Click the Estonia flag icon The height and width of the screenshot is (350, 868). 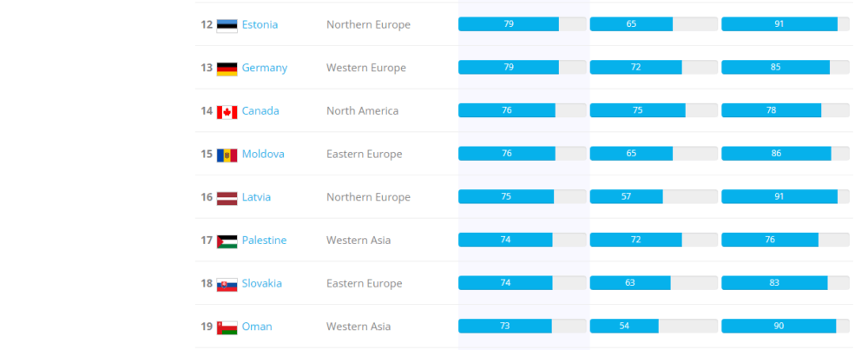tap(227, 25)
